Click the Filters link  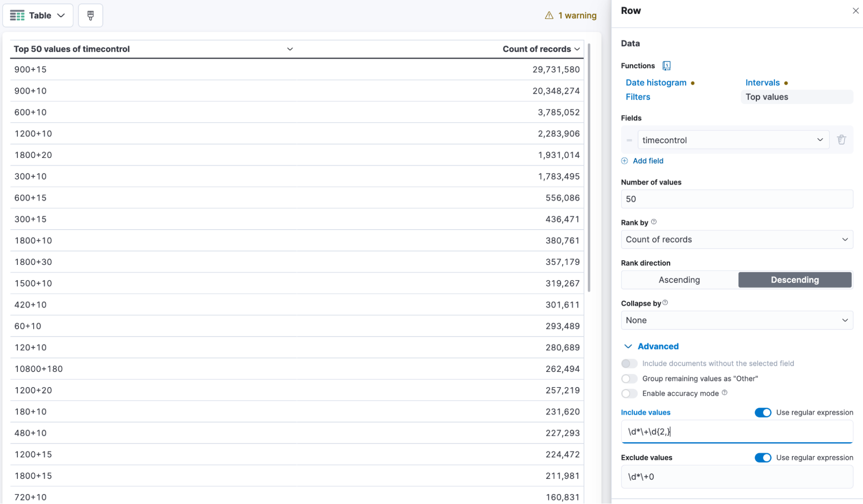click(638, 97)
